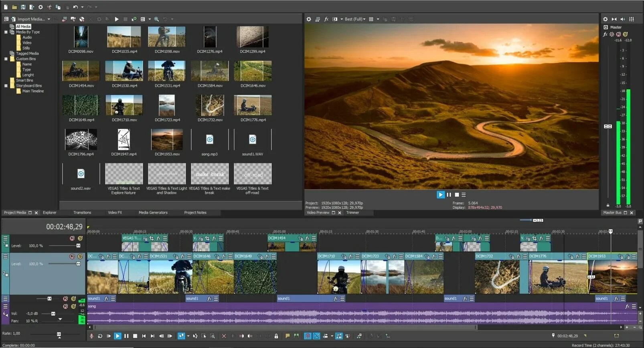Viewport: 644px width, 348px height.
Task: Go to project start in transport bar
Action: click(144, 336)
